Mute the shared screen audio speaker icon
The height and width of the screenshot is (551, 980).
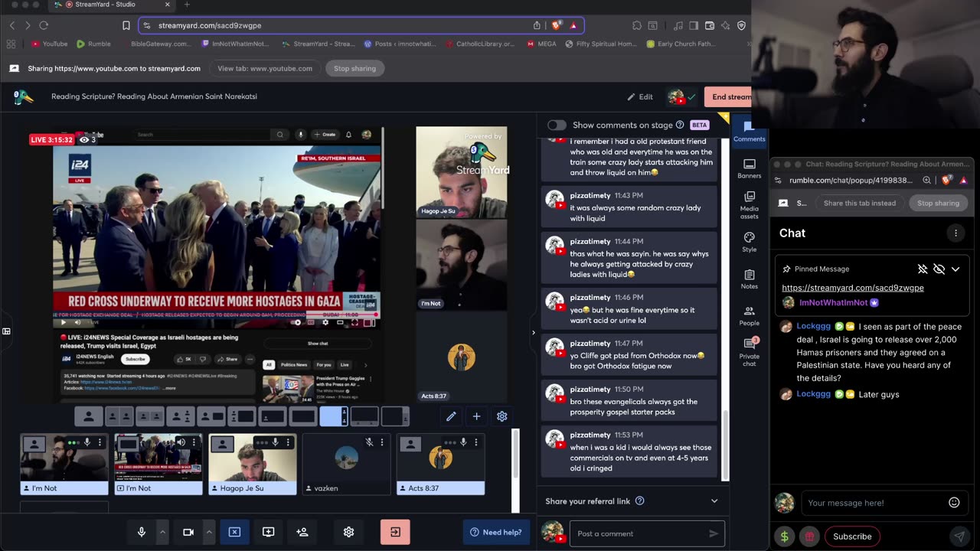[181, 442]
